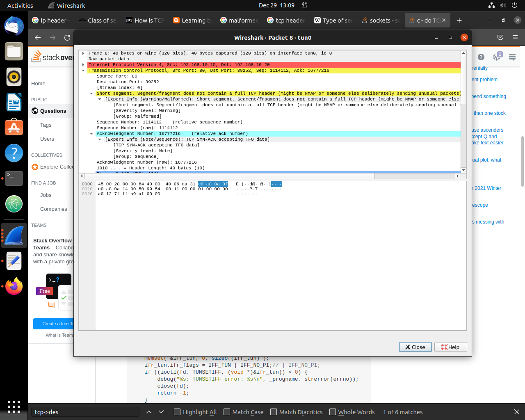Open a new Firefox tab

[x=459, y=20]
